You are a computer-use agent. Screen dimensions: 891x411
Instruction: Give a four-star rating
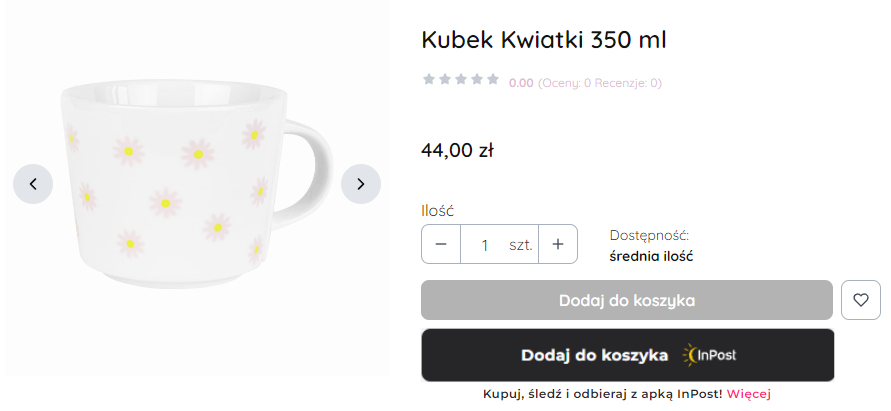click(476, 79)
